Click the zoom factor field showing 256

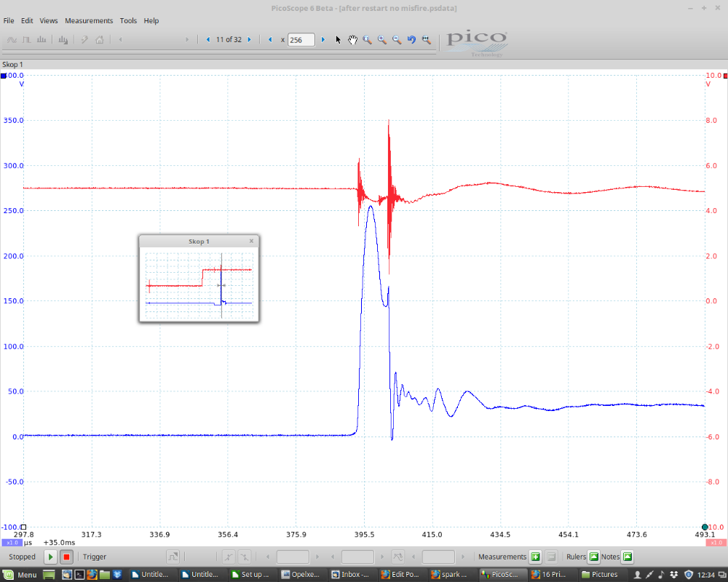(301, 40)
